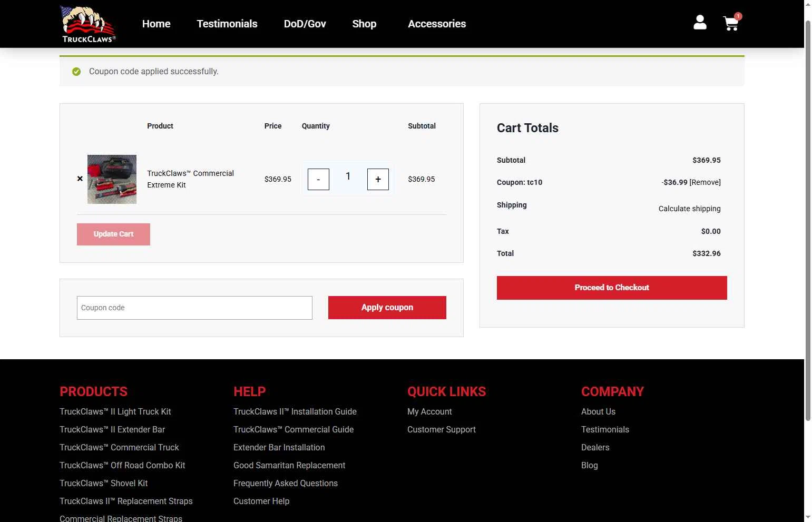The image size is (812, 522).
Task: Click the product price $369.95 in Price column
Action: (x=278, y=179)
